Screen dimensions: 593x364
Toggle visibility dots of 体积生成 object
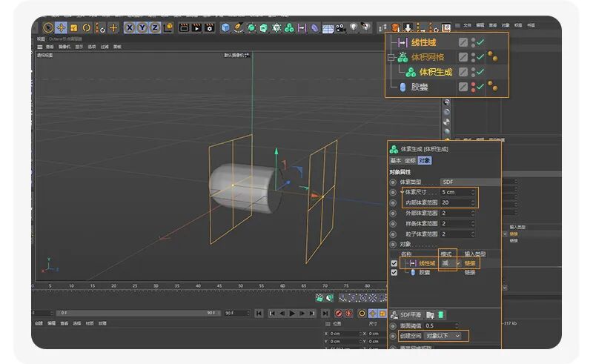(473, 72)
